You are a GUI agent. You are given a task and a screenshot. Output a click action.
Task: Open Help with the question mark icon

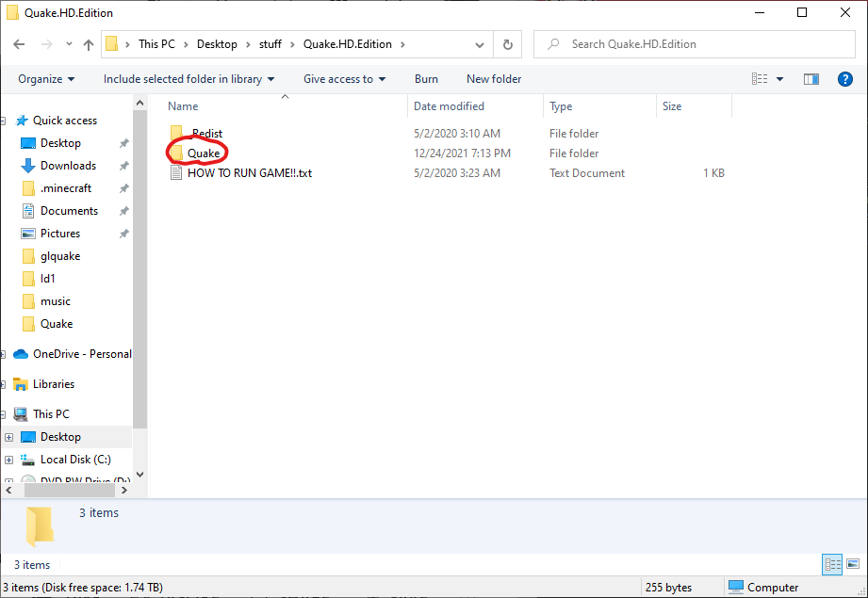(x=844, y=79)
